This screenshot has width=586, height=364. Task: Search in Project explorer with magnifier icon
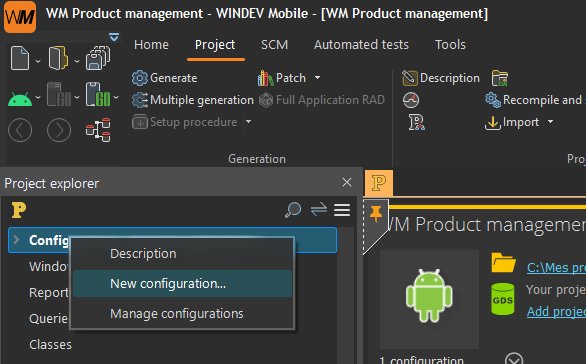[293, 210]
